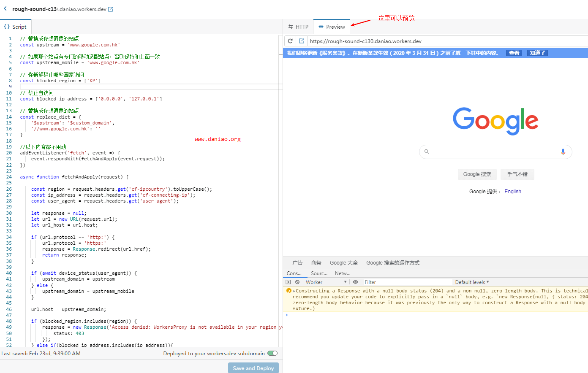Click the 查看 button in banner
Screen dimensions: 588x373
point(514,53)
